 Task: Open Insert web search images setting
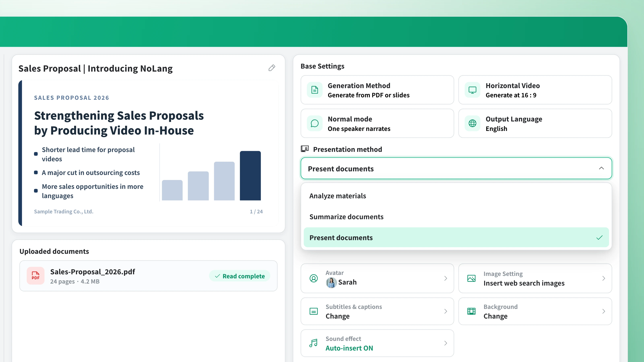535,278
